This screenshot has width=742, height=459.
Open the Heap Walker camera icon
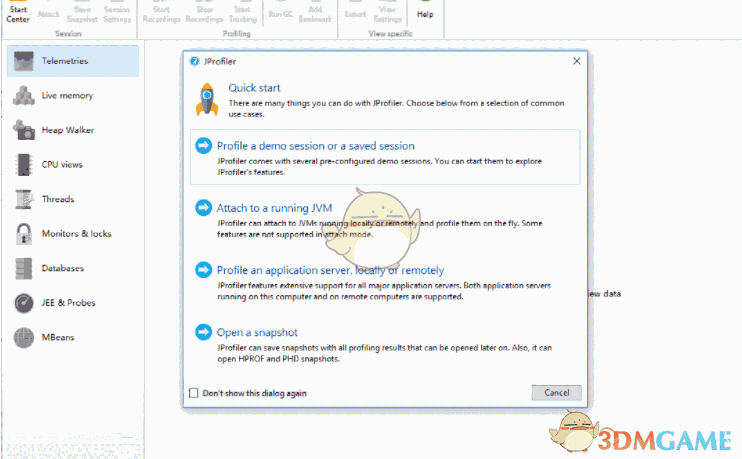pos(23,130)
